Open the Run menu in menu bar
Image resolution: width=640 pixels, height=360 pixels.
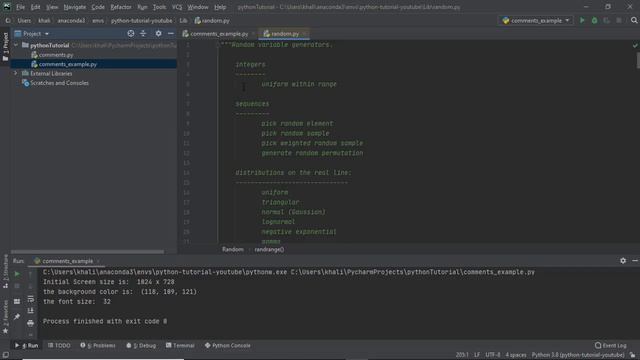142,7
